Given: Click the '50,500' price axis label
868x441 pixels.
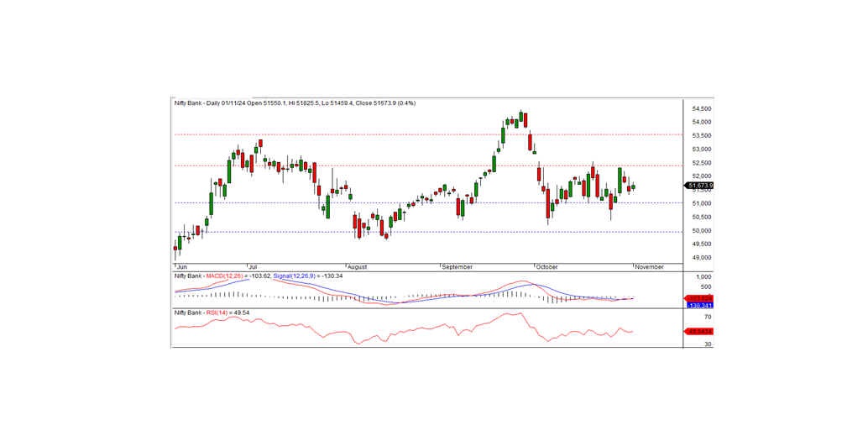Looking at the screenshot, I should click(x=702, y=218).
